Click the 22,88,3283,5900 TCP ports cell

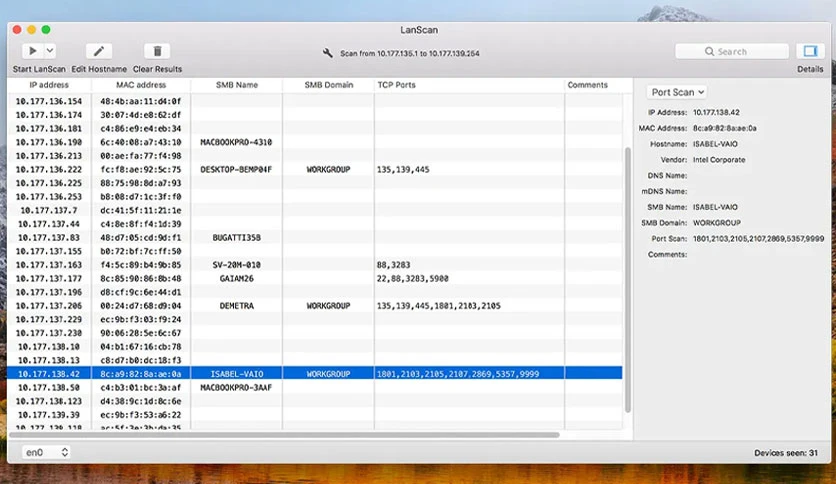point(469,279)
